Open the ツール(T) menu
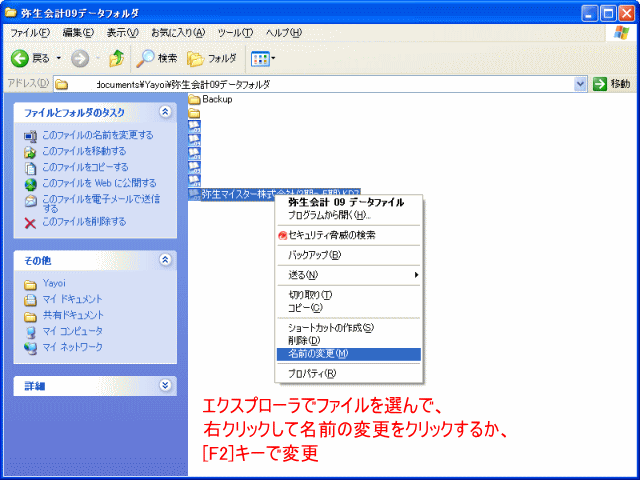This screenshot has width=640, height=480. 235,33
